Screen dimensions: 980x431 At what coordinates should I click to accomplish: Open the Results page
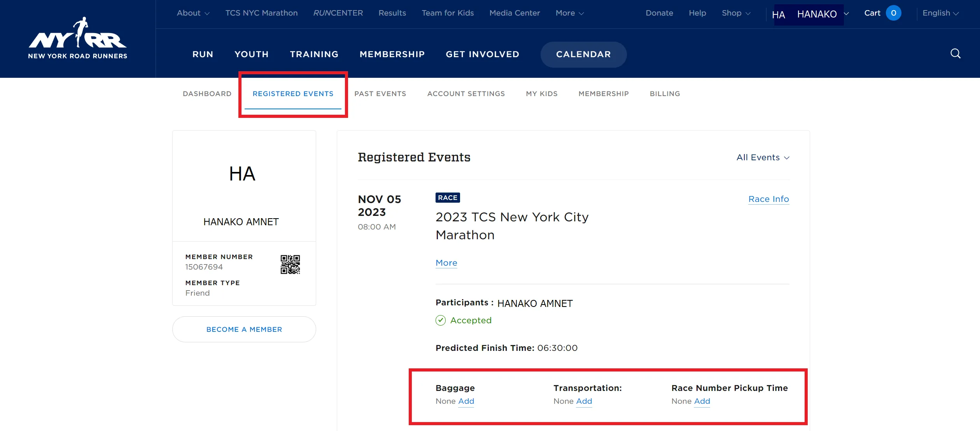392,13
